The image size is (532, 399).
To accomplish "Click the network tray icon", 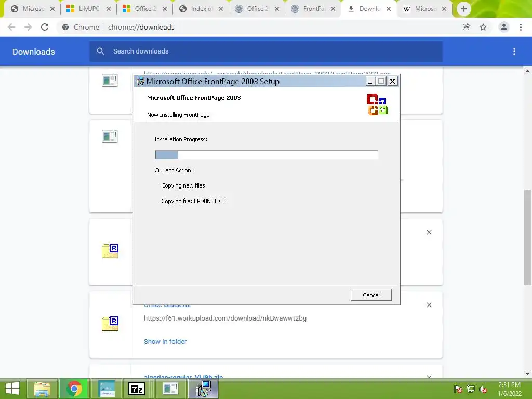I will click(471, 389).
